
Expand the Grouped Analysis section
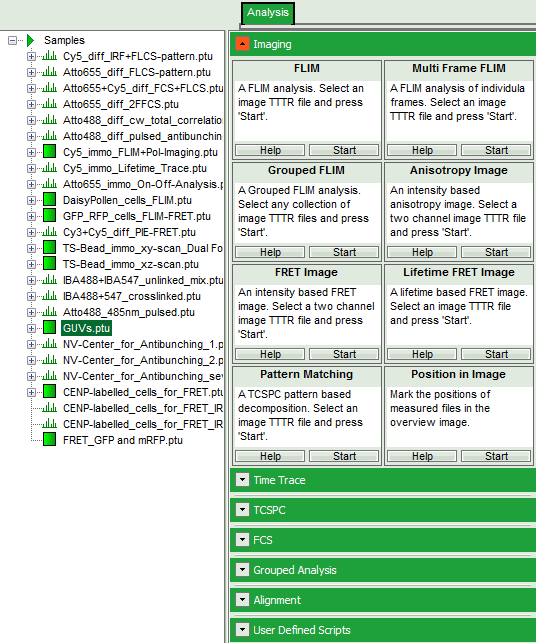[x=242, y=570]
